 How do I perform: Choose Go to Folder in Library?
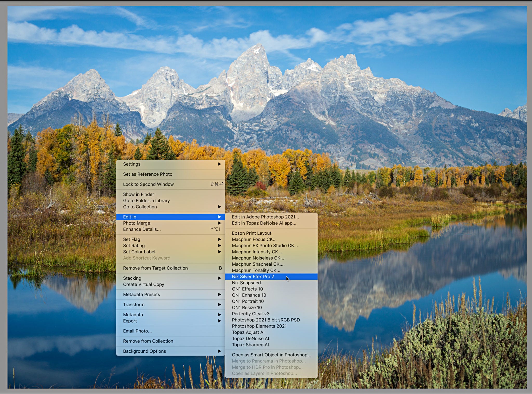171,201
